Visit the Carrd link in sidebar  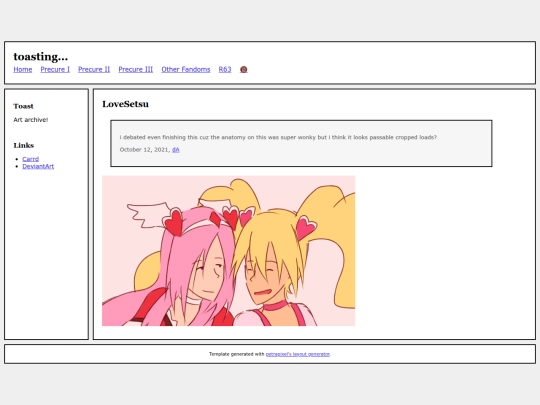(x=31, y=159)
